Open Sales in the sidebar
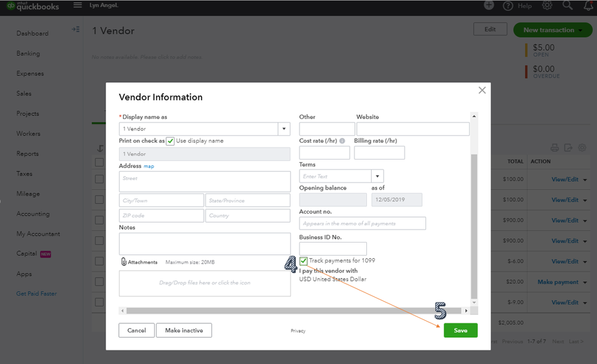 point(24,94)
